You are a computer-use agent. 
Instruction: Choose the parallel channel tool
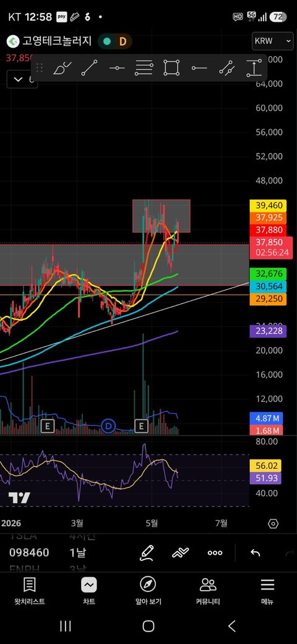[x=226, y=67]
